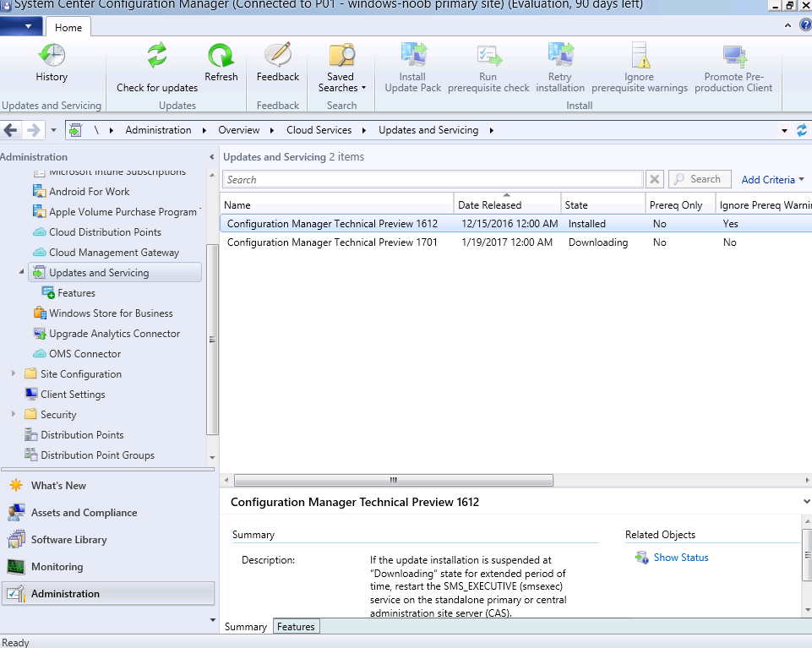Select Android For Work in the tree
This screenshot has width=812, height=648.
coord(89,192)
